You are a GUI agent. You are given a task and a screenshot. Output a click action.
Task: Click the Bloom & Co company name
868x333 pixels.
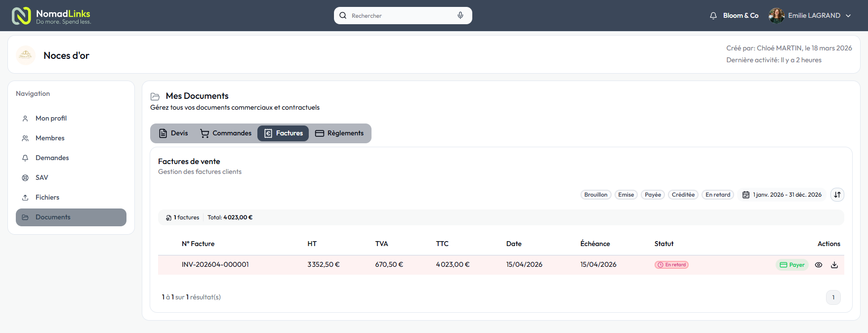point(741,16)
